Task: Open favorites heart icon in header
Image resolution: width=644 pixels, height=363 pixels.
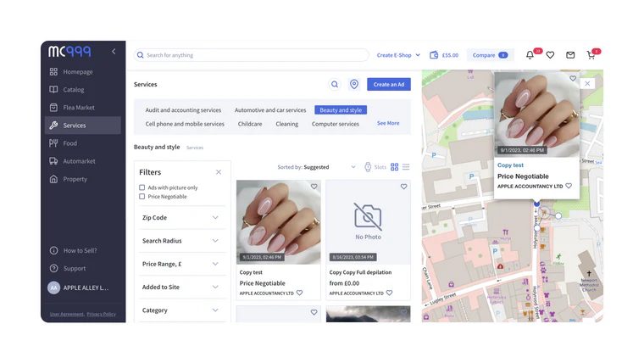Action: [x=550, y=55]
